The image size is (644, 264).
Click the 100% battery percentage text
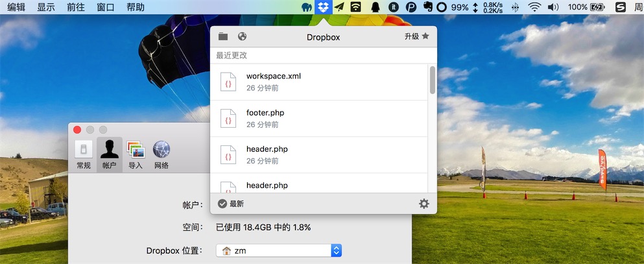[577, 7]
